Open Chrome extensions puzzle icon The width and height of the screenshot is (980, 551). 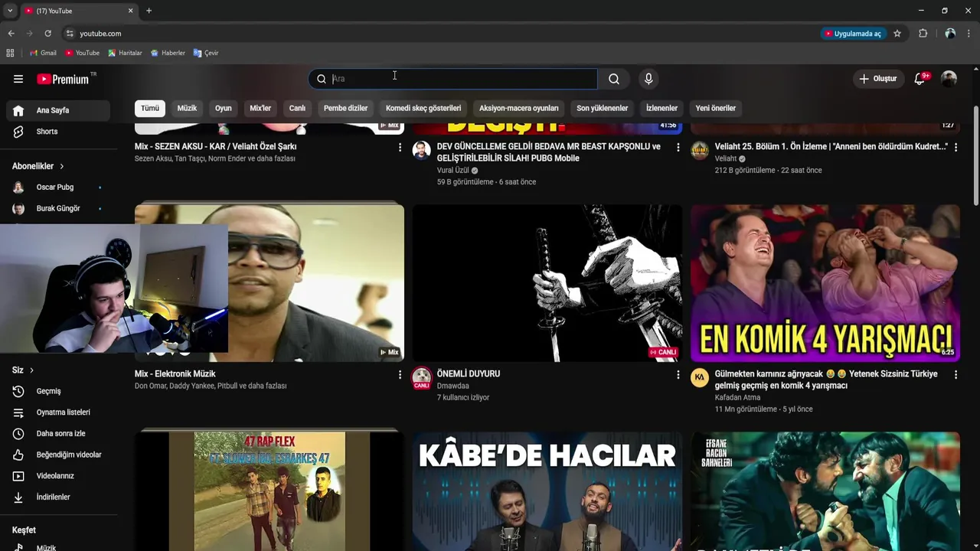point(923,34)
